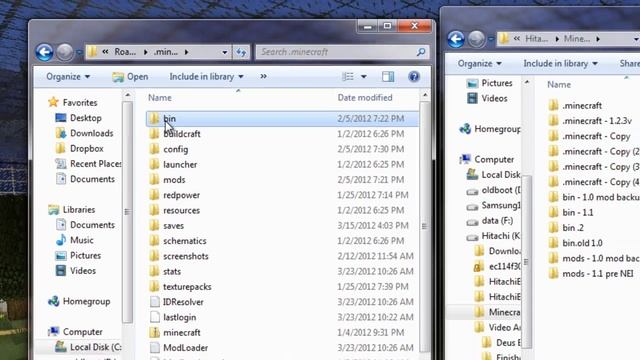
Task: Click the Date modified column header
Action: [x=365, y=98]
